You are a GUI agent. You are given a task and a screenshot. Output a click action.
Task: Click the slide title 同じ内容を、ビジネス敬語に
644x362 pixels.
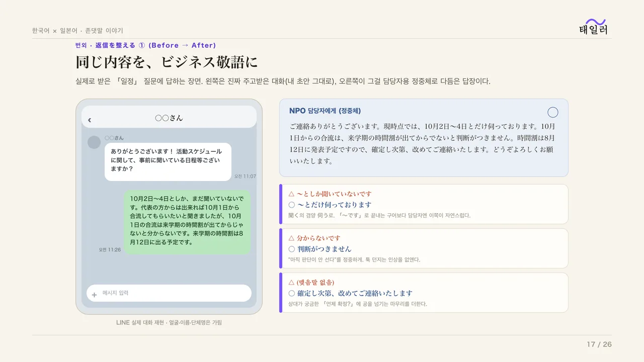click(x=167, y=62)
